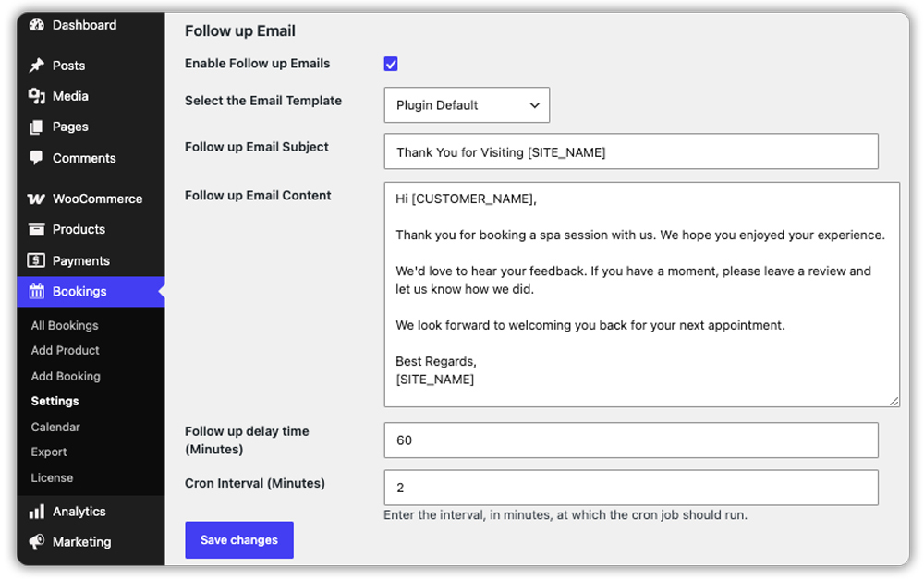Click the Marketing megaphone icon
The height and width of the screenshot is (579, 924).
point(37,542)
